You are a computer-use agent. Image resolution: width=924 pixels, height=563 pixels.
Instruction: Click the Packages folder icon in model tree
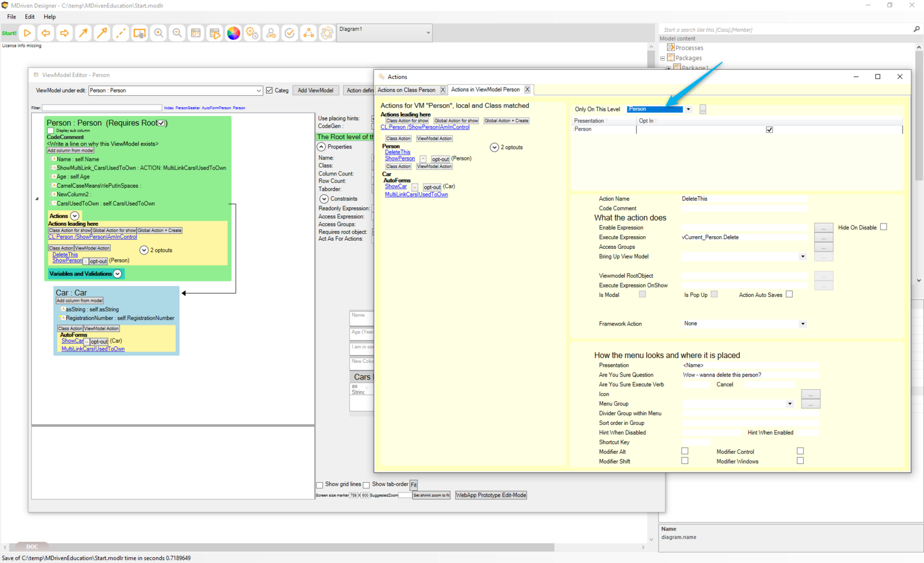[x=670, y=57]
